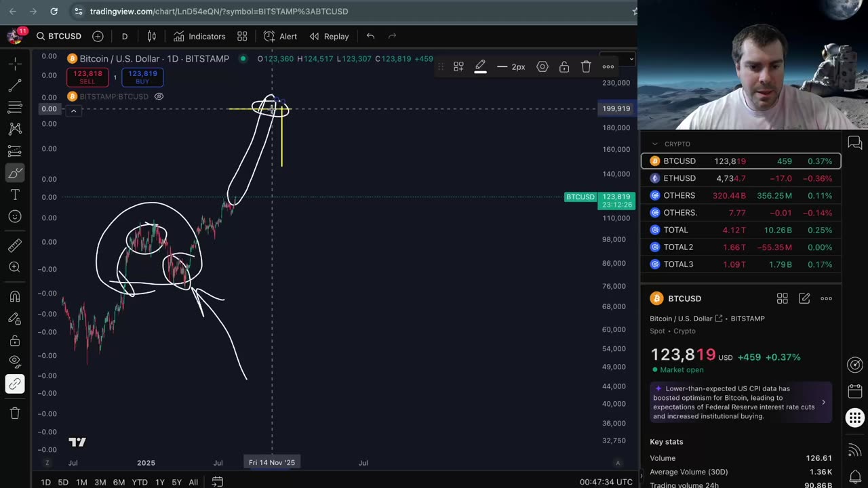Lock the selected drawing

(x=564, y=66)
